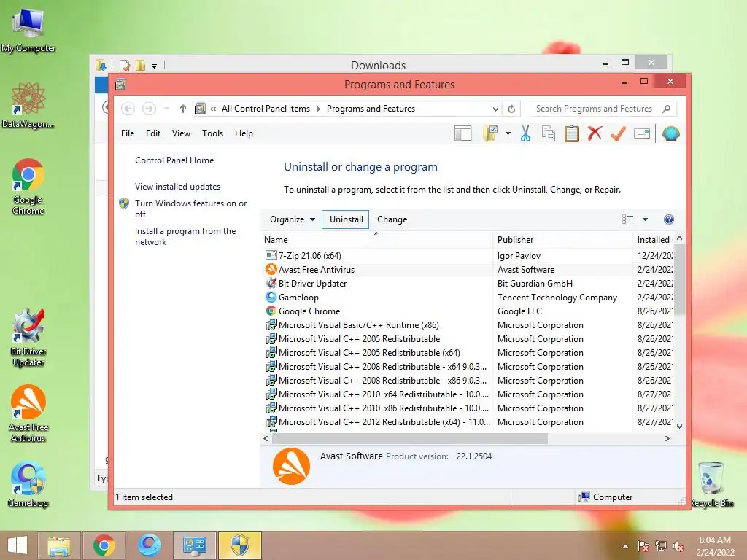
Task: Open File Explorer from the taskbar
Action: (x=59, y=545)
